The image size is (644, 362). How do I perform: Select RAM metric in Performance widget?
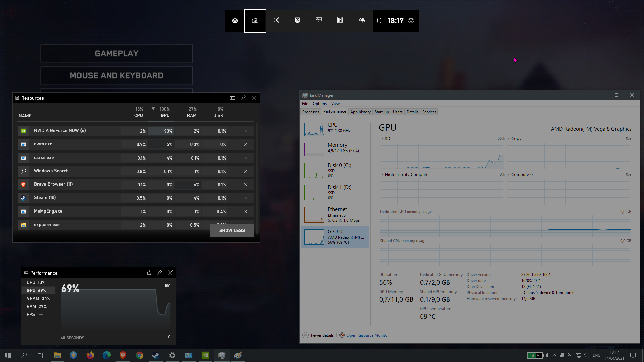point(39,306)
